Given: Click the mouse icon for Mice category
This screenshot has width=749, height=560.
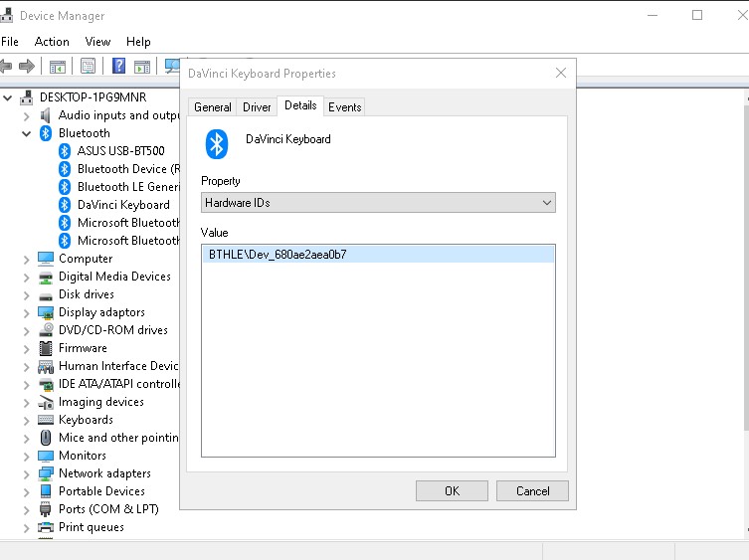Looking at the screenshot, I should point(46,438).
